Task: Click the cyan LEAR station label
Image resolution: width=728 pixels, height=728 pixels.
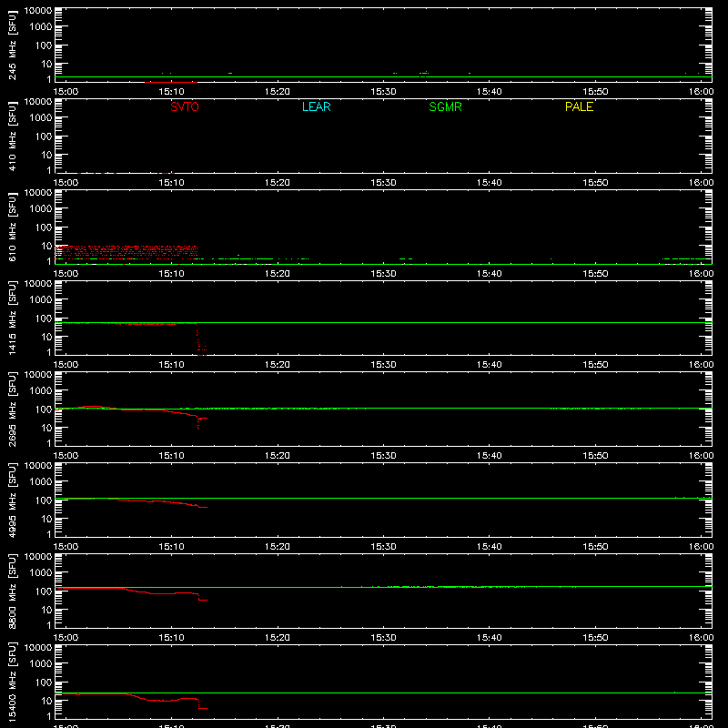Action: click(x=316, y=106)
